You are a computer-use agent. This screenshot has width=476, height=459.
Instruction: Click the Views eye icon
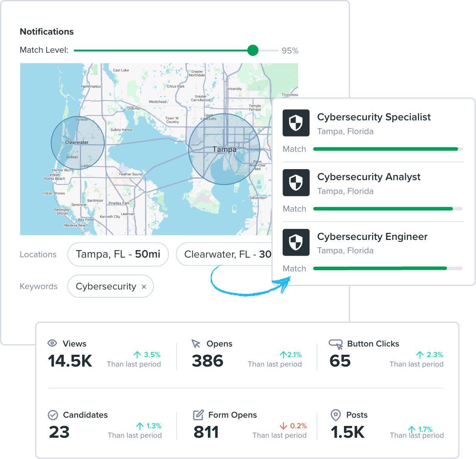(52, 343)
